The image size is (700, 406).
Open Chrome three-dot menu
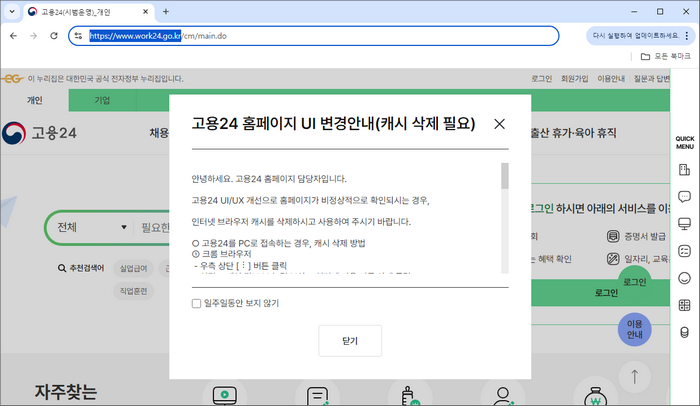(687, 36)
